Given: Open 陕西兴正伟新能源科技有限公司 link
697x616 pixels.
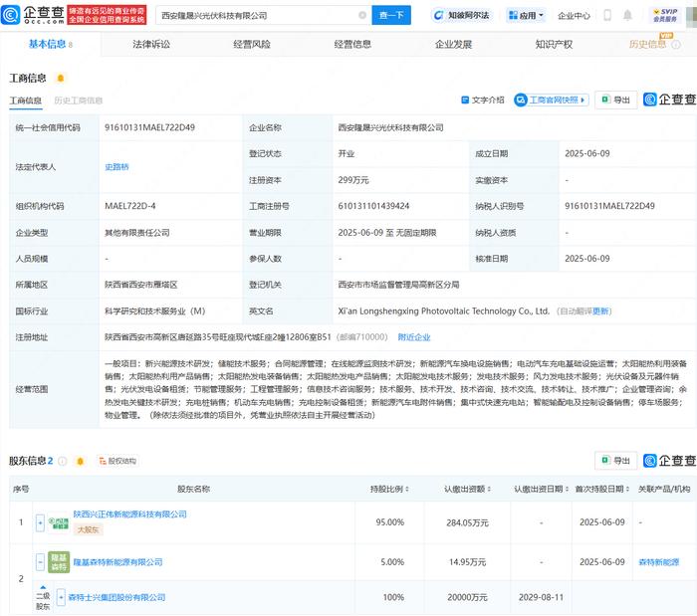Looking at the screenshot, I should [129, 514].
